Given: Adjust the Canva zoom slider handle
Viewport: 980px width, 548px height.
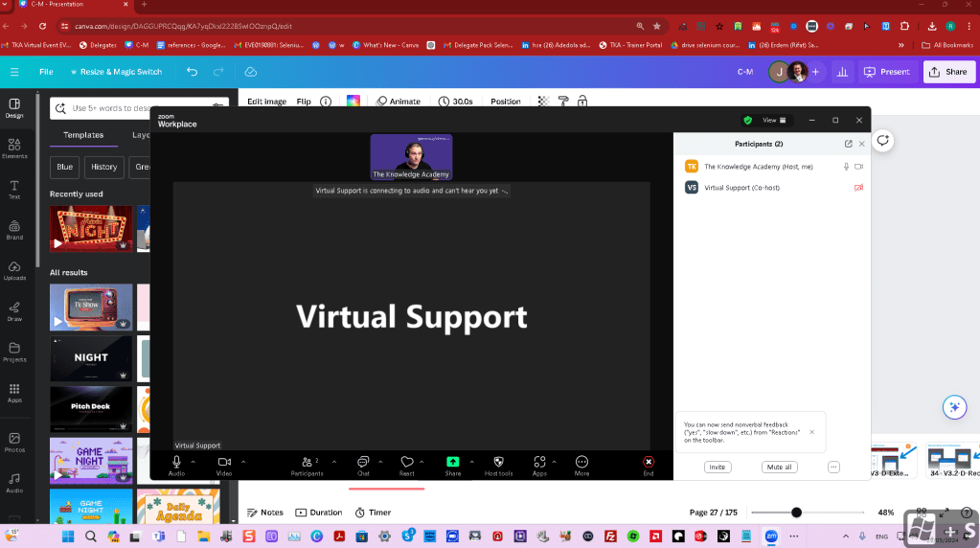Looking at the screenshot, I should pos(796,513).
